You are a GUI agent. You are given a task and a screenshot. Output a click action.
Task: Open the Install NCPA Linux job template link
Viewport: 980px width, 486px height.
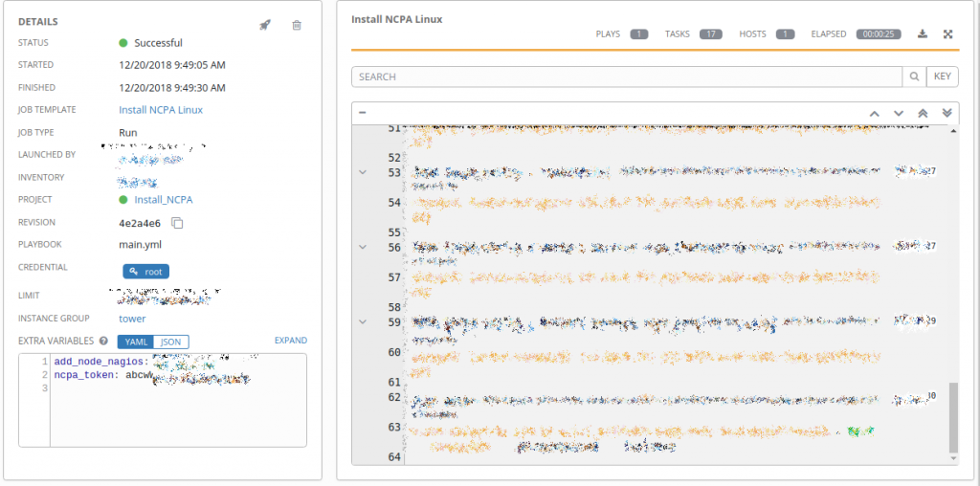161,110
